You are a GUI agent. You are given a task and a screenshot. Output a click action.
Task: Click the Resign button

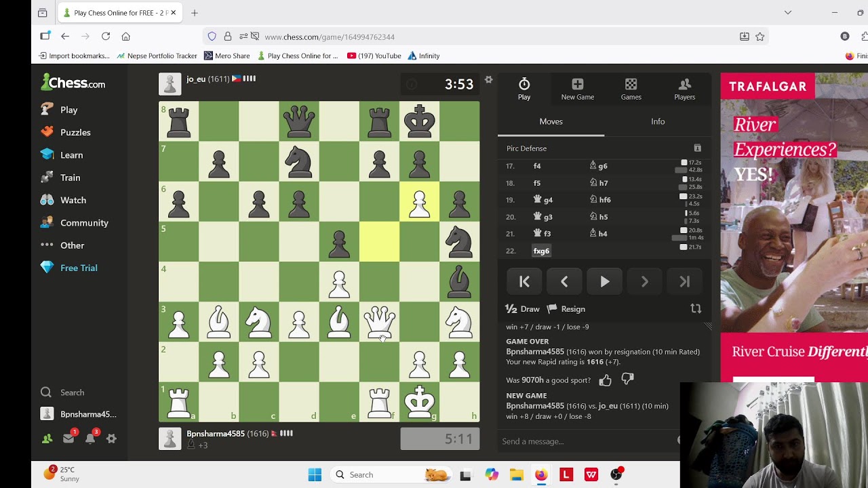click(x=566, y=308)
